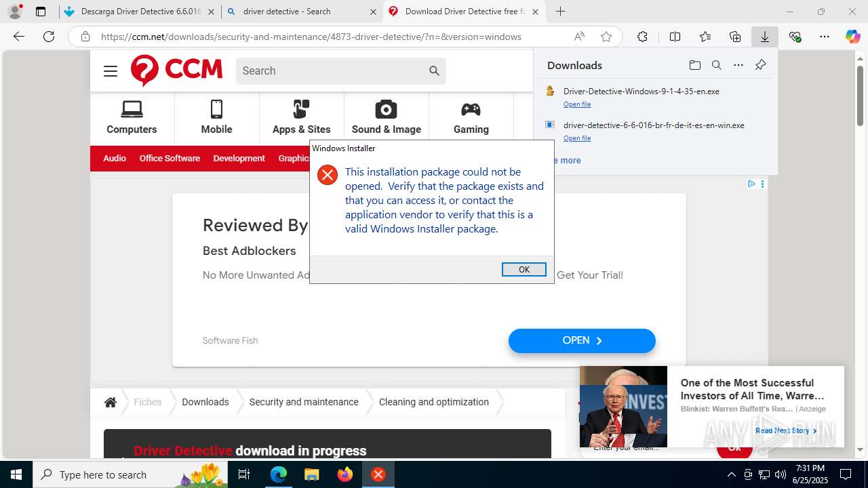Click the Windows Installer error taskbar icon
Viewport: 868px width, 488px height.
pos(378,474)
